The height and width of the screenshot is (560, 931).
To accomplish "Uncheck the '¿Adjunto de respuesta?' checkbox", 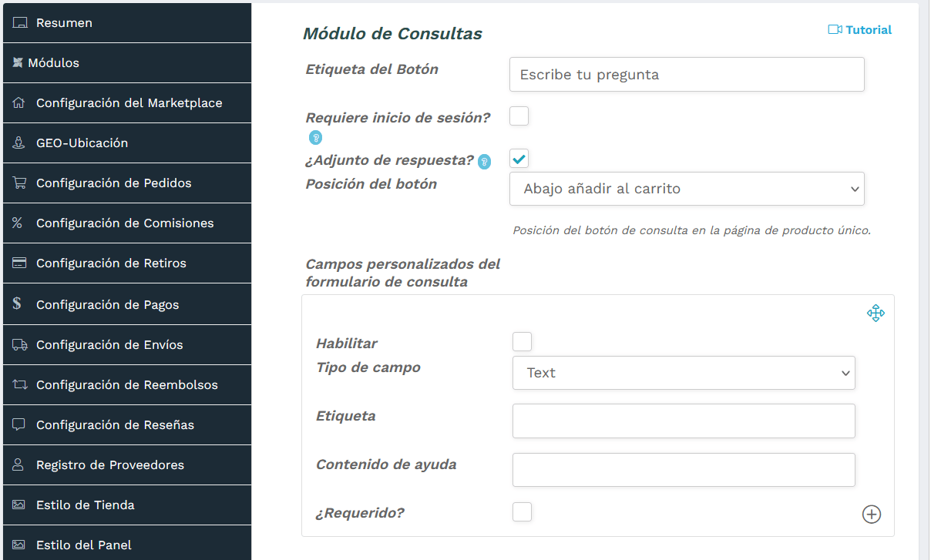I will pos(519,159).
